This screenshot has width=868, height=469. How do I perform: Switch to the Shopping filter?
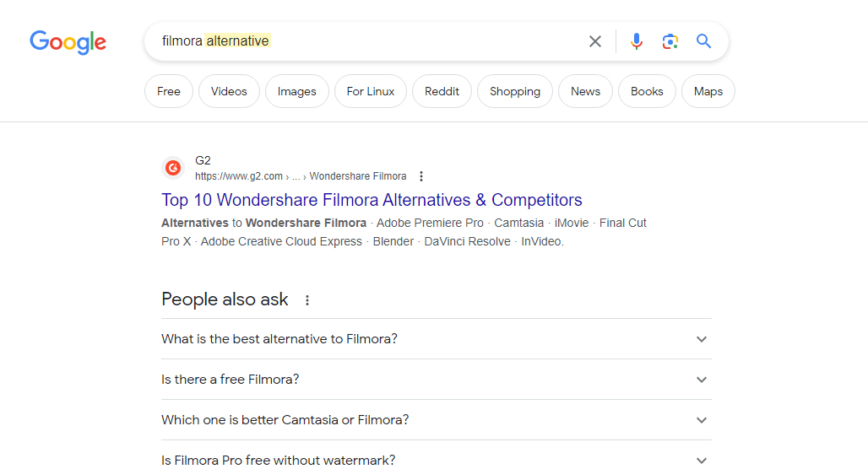(515, 91)
